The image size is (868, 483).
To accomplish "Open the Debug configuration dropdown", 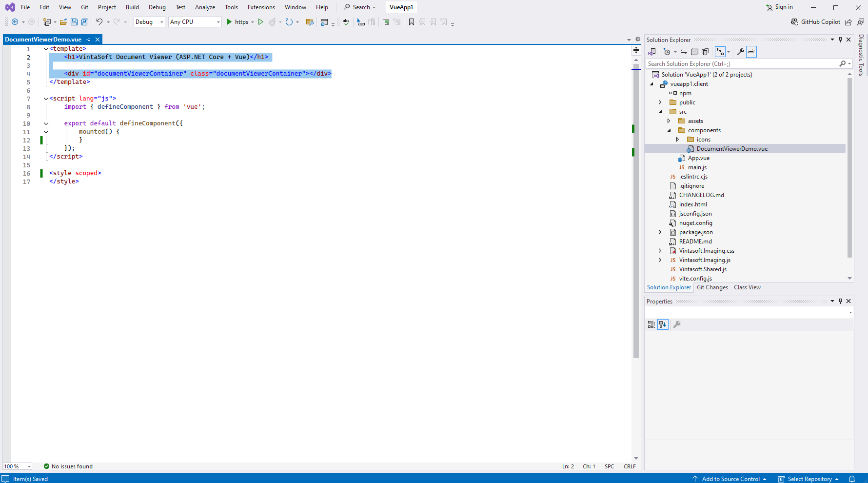I will pos(149,22).
